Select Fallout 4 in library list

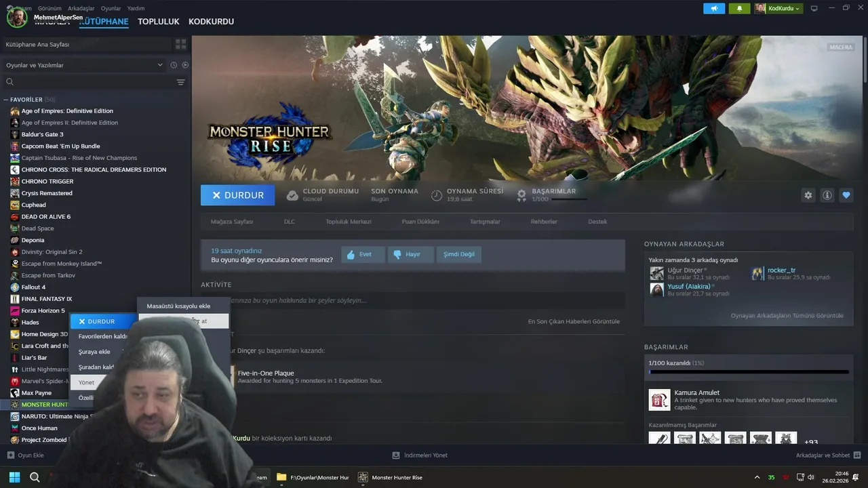pyautogui.click(x=33, y=287)
